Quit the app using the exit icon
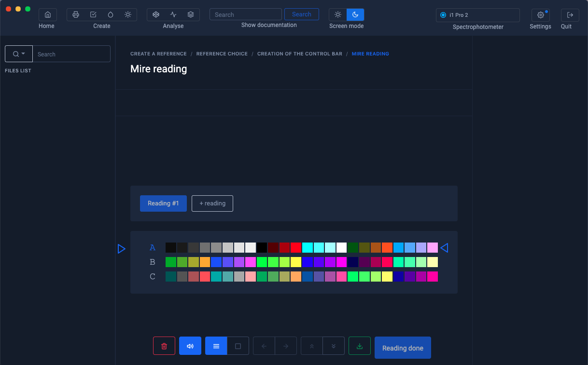The height and width of the screenshot is (365, 588). (x=570, y=15)
